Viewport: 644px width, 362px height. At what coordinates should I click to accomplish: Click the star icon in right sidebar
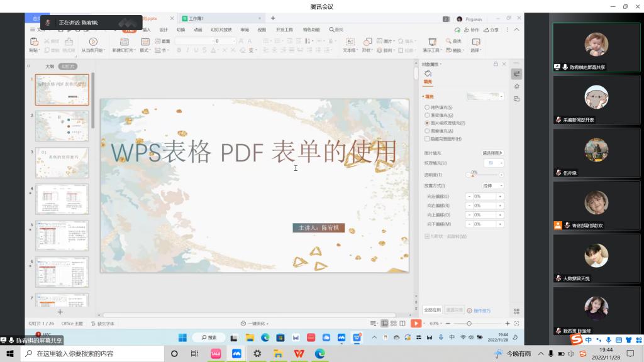pyautogui.click(x=517, y=86)
